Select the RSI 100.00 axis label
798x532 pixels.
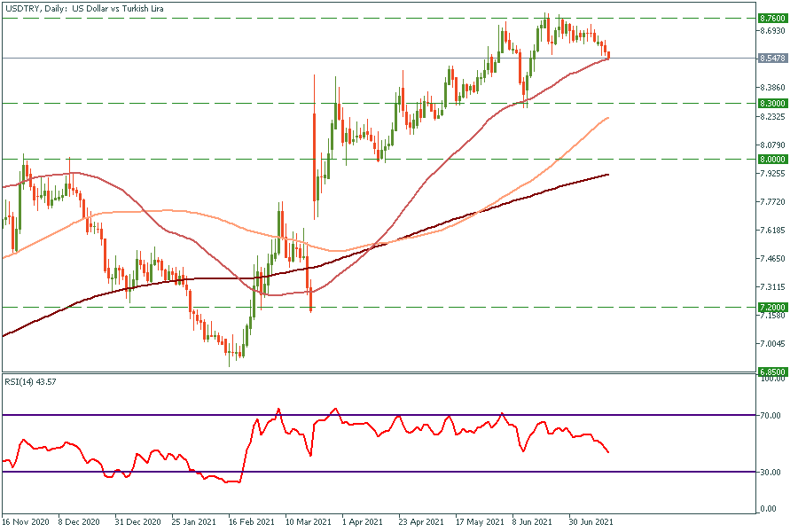click(770, 379)
